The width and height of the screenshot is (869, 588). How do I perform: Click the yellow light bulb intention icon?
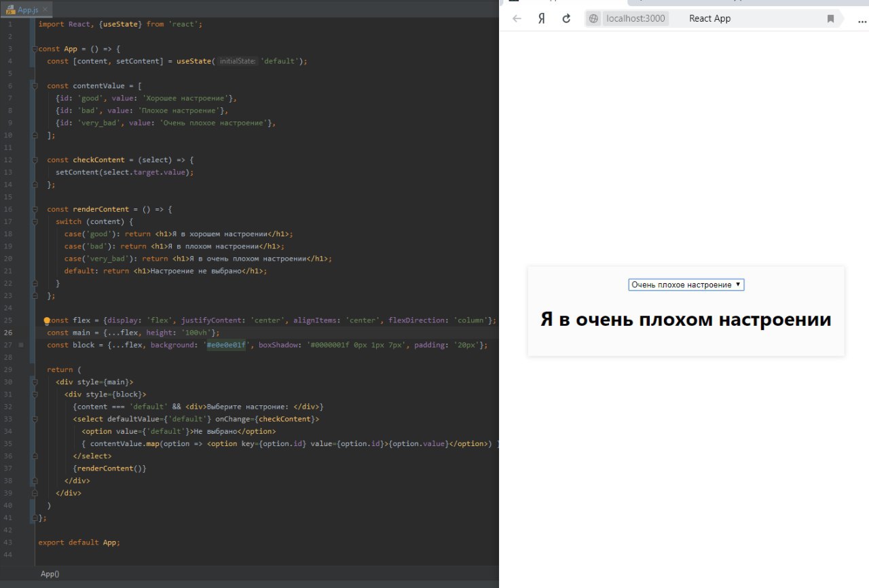click(x=47, y=320)
